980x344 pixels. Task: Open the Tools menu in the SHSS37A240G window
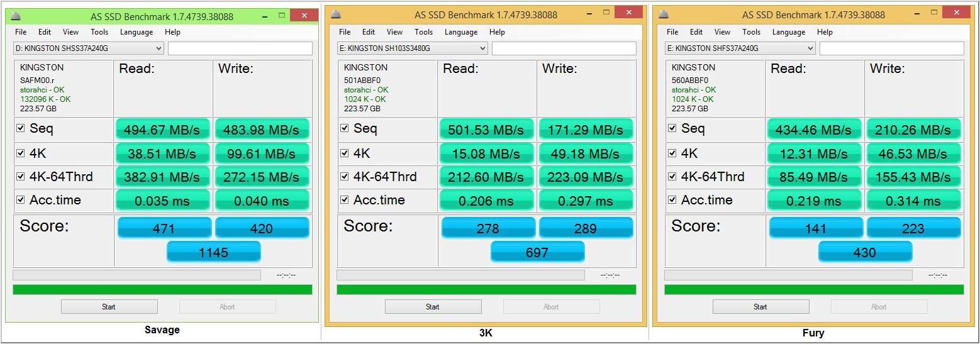99,32
